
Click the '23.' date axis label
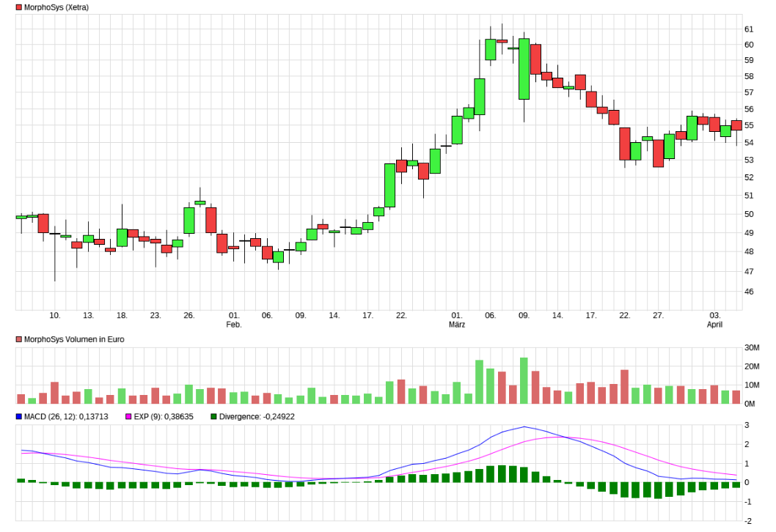[155, 315]
